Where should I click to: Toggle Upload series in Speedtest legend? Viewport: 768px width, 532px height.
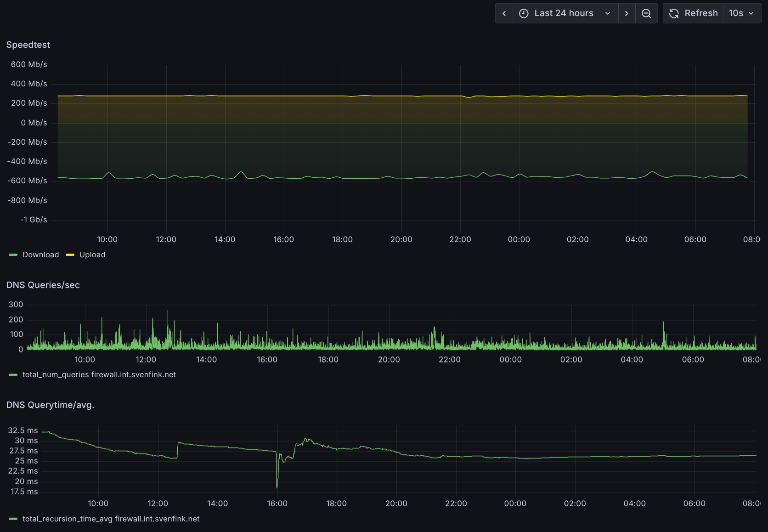tap(92, 255)
